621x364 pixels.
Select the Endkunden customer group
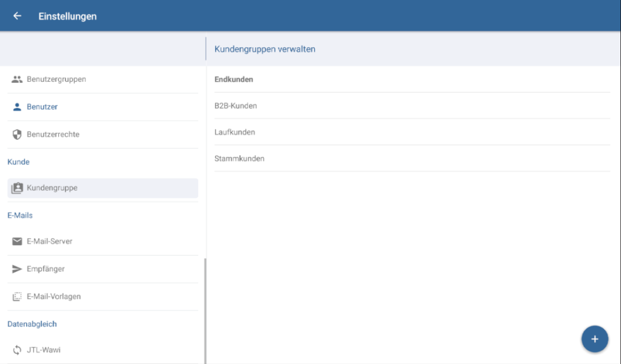234,79
